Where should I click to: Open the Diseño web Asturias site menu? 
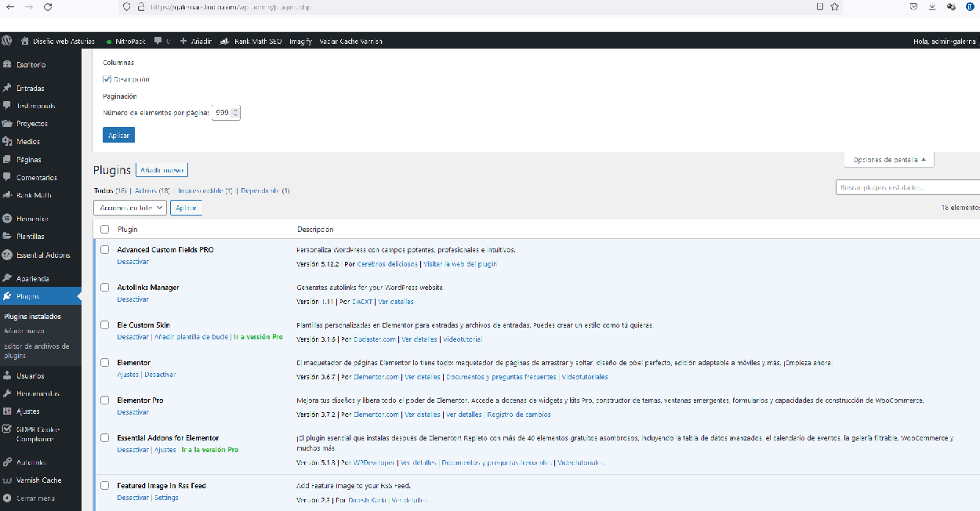point(58,41)
